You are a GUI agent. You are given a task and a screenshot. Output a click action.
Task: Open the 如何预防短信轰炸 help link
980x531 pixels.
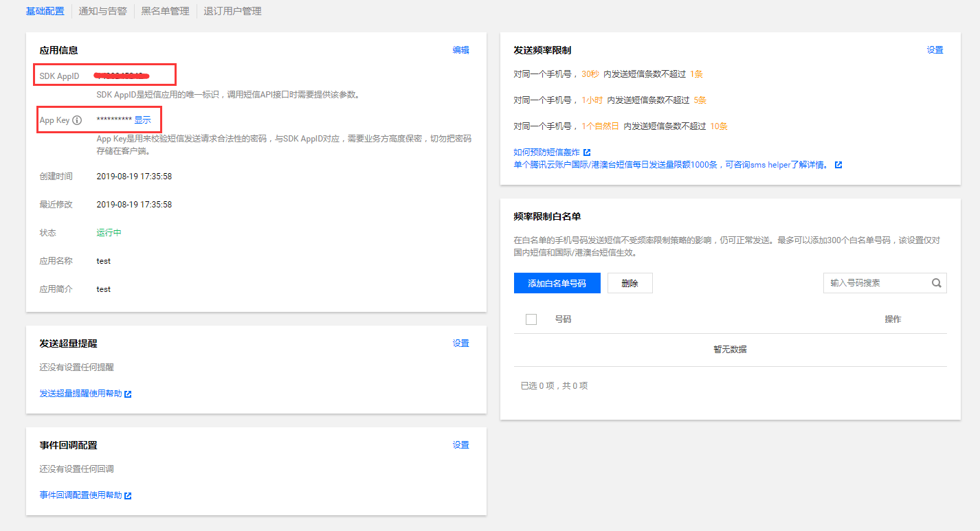[x=546, y=152]
